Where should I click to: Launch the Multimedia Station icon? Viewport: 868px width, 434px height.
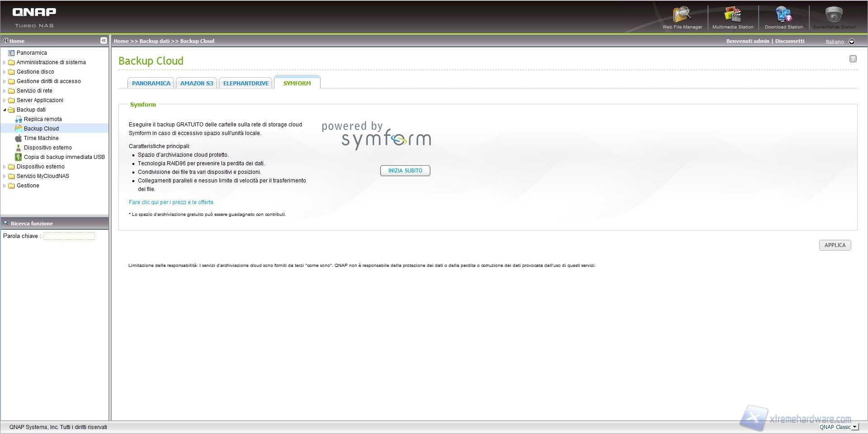732,15
